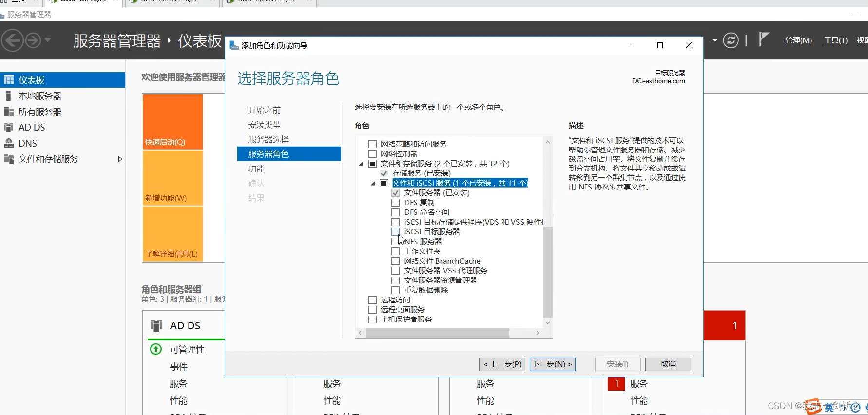Click the back navigation arrow in Server Manager

pos(13,40)
